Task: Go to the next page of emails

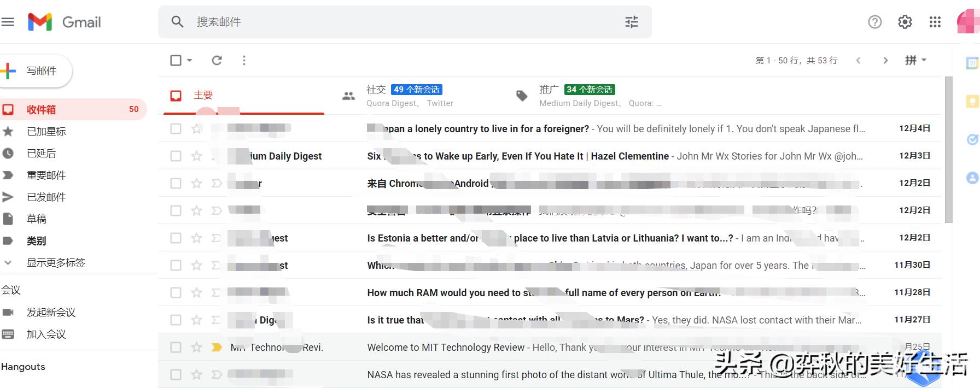Action: [x=885, y=60]
